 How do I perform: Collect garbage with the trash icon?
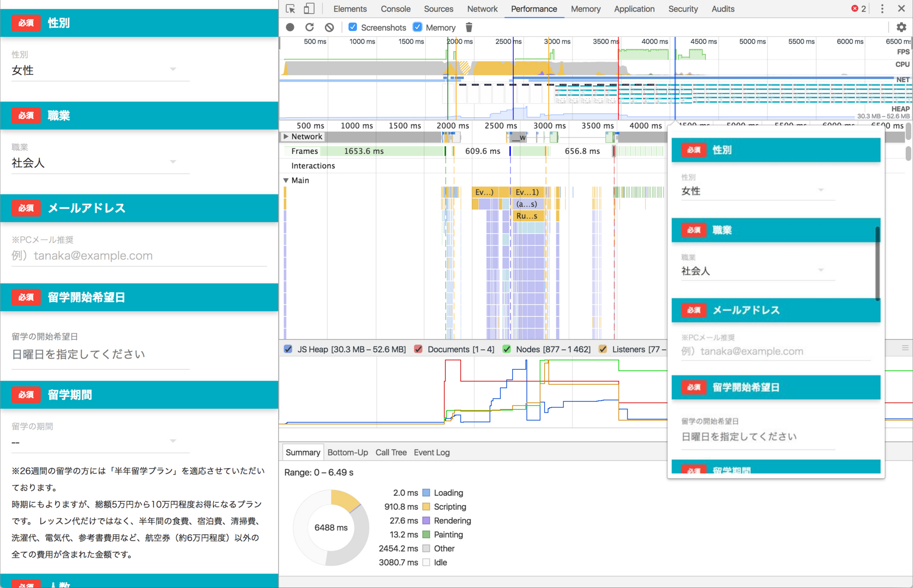[x=469, y=27]
